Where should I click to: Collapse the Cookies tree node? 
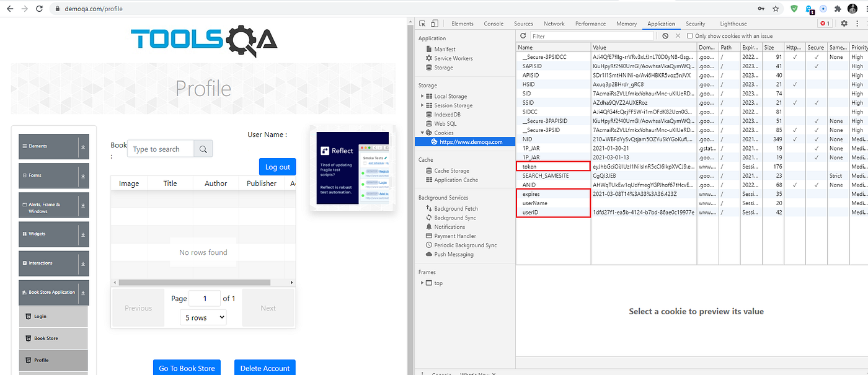click(422, 133)
